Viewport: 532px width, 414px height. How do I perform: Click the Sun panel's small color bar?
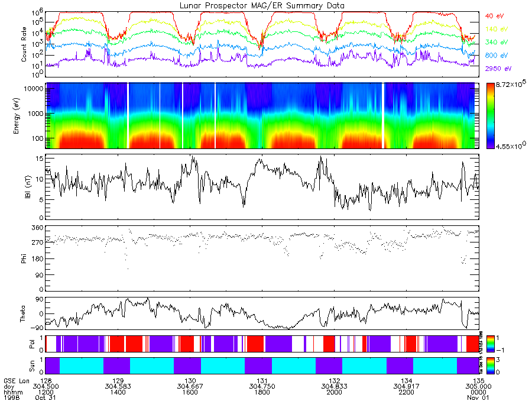491,366
